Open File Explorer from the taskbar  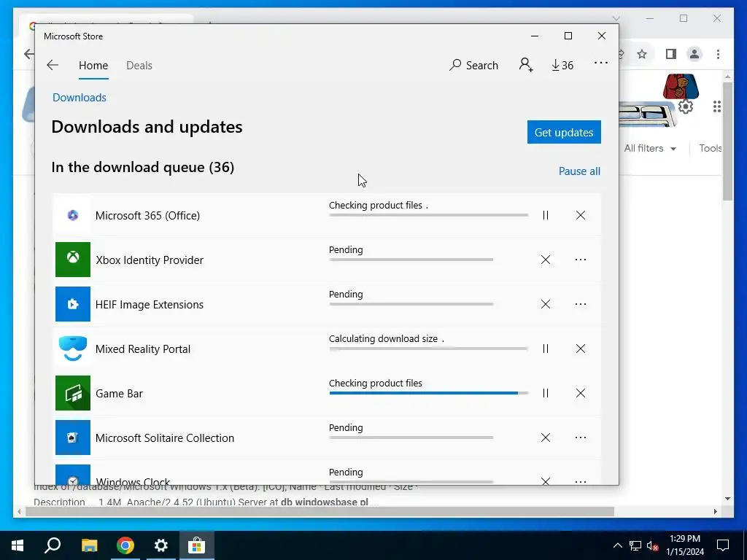click(x=89, y=545)
